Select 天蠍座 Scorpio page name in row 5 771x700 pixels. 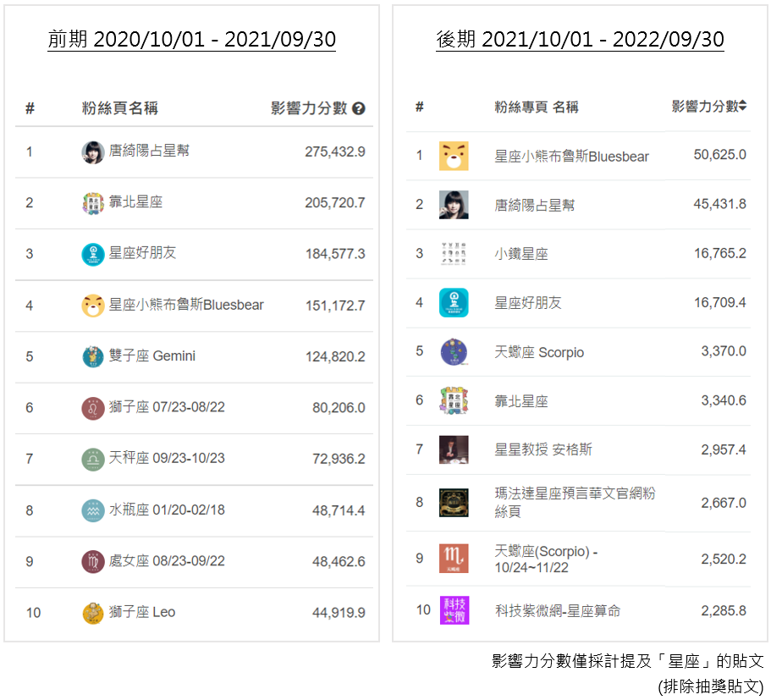coord(539,352)
